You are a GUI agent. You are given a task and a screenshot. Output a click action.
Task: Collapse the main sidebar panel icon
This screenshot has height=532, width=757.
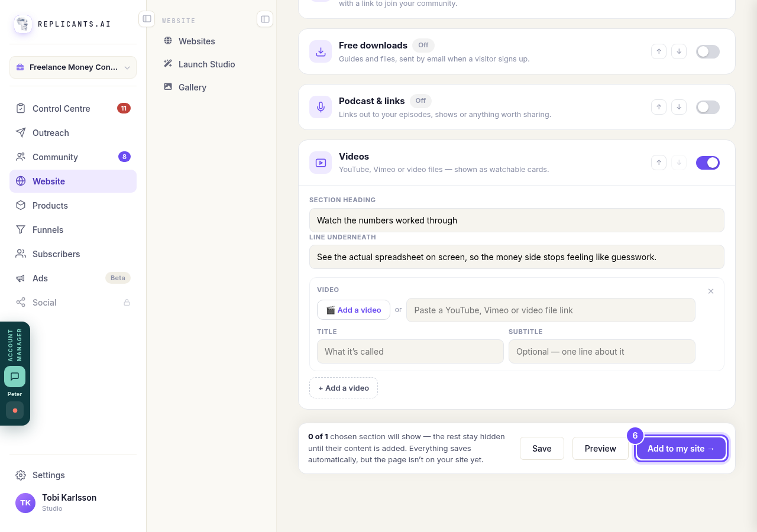(147, 19)
